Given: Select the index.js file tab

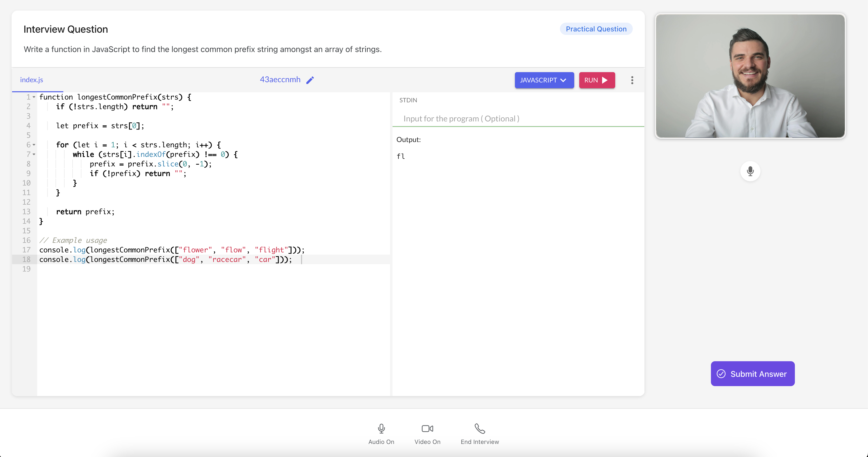Looking at the screenshot, I should point(32,80).
